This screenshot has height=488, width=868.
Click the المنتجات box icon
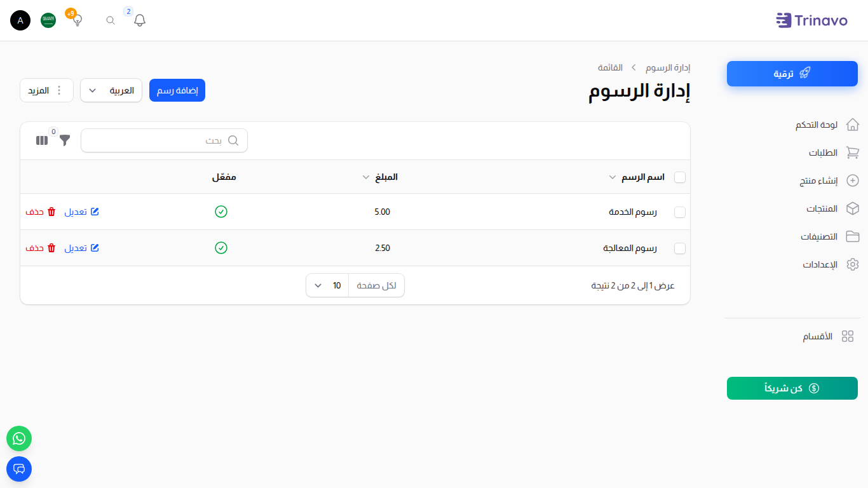(853, 208)
